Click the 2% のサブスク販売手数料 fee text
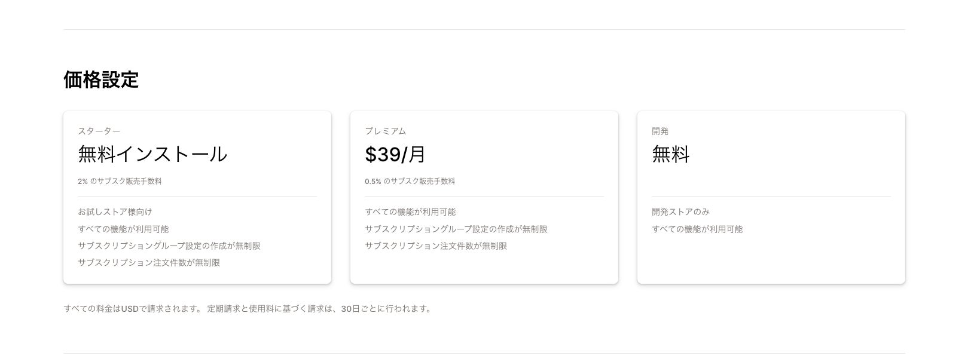 (x=120, y=182)
